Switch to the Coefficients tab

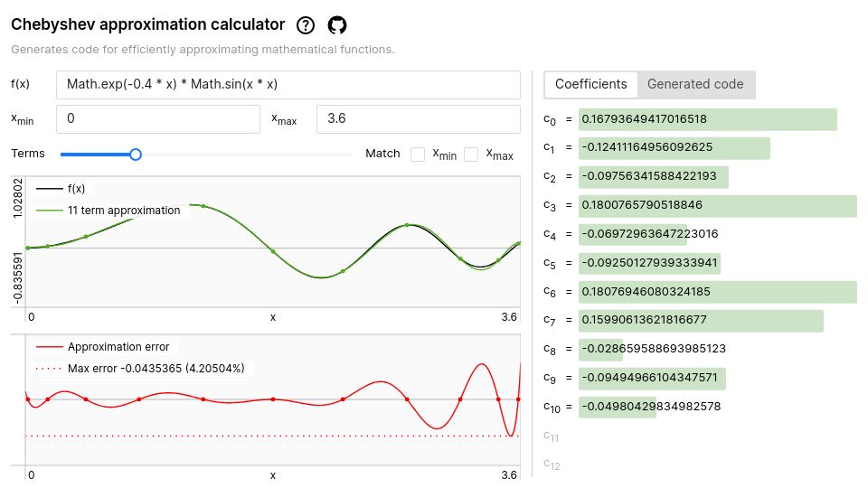[x=590, y=84]
